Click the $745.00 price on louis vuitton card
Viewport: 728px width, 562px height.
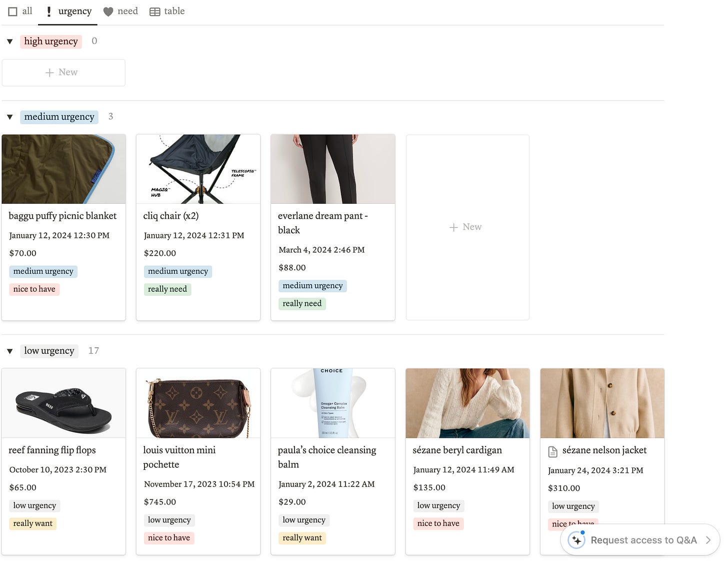160,502
